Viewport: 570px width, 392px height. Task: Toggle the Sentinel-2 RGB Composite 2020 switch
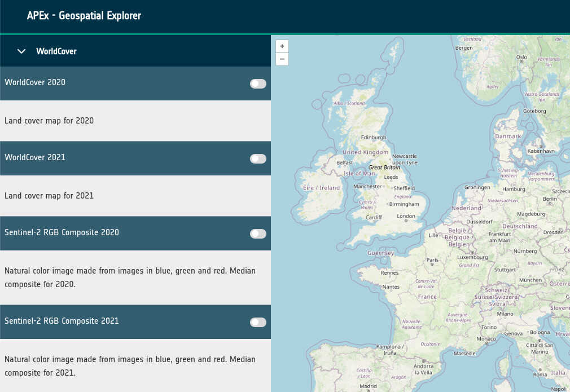coord(258,234)
